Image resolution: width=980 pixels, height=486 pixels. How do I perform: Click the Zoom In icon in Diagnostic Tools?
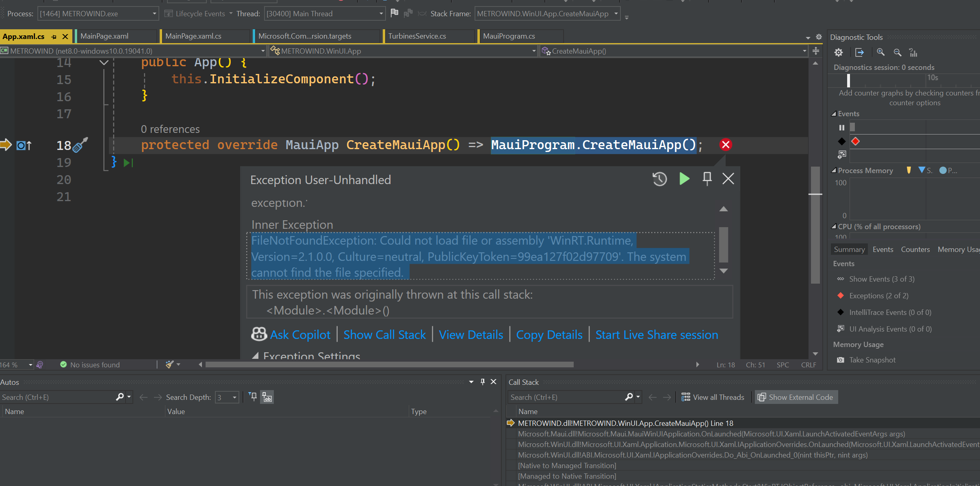coord(880,52)
